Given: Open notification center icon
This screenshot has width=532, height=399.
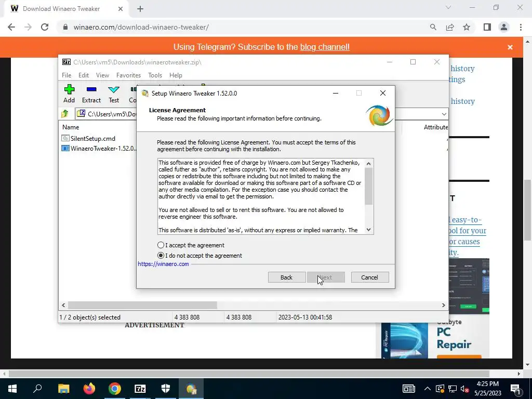Looking at the screenshot, I should [x=516, y=389].
